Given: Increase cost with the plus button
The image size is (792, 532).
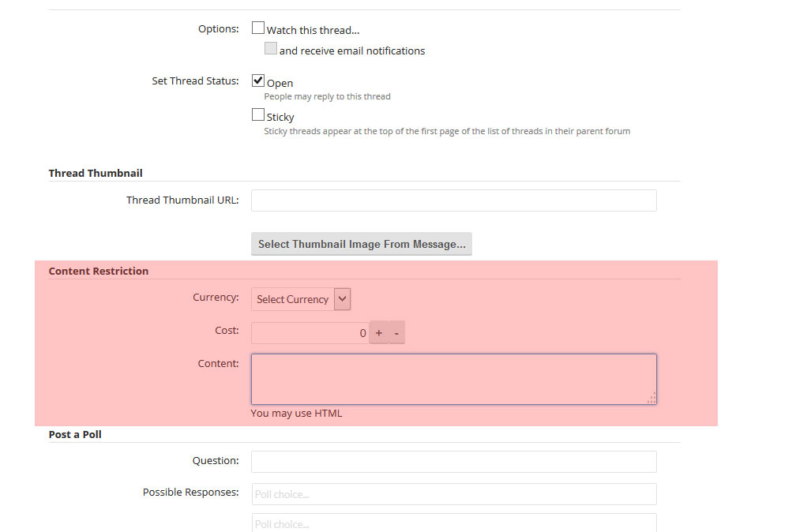Looking at the screenshot, I should point(379,333).
